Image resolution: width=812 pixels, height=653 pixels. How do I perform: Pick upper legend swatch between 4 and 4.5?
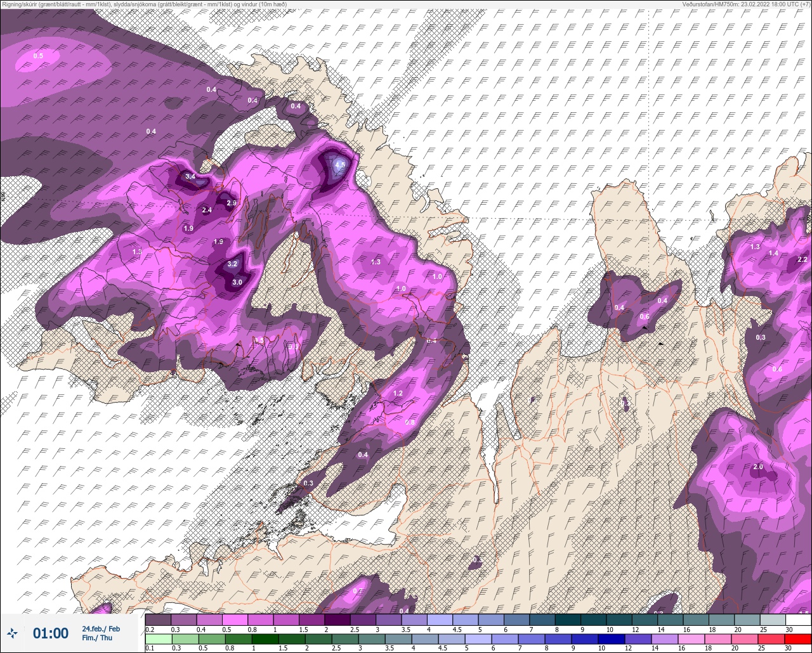[x=440, y=619]
